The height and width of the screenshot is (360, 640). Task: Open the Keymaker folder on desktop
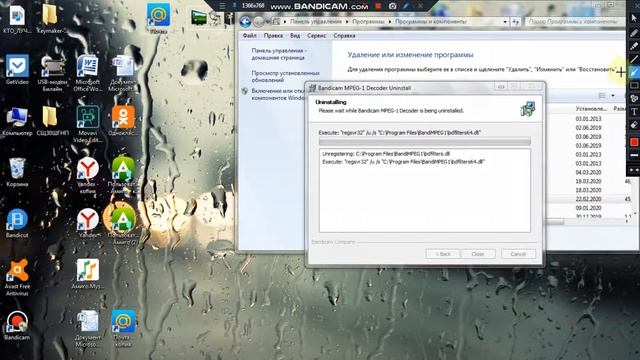[51, 19]
